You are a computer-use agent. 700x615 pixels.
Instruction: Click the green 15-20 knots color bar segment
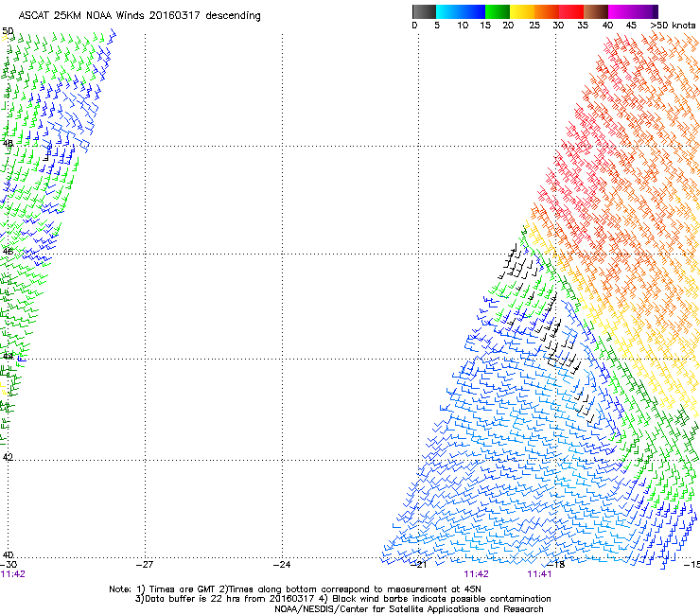(x=498, y=11)
